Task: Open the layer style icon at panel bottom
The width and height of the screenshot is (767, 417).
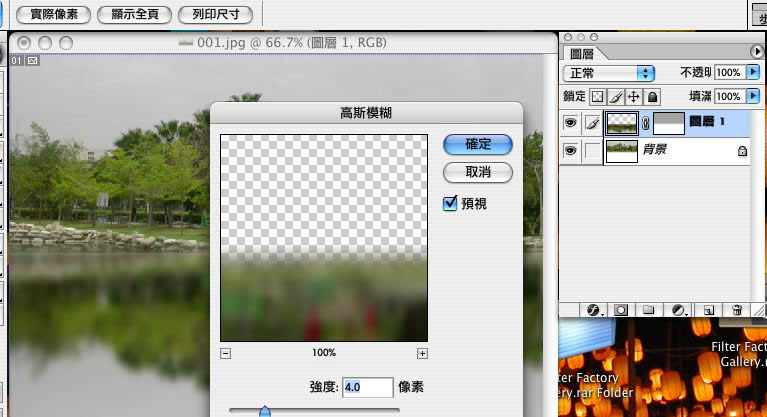Action: pyautogui.click(x=594, y=310)
